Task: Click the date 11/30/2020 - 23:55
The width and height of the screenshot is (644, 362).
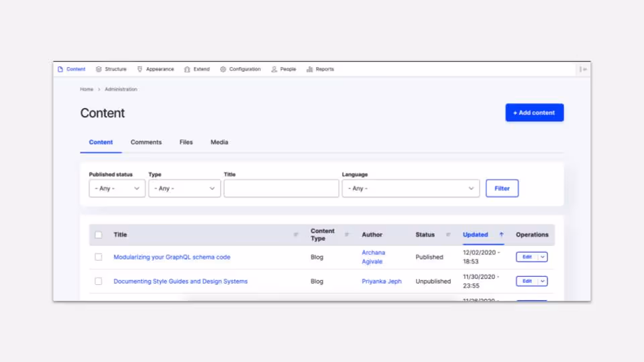Action: point(481,281)
